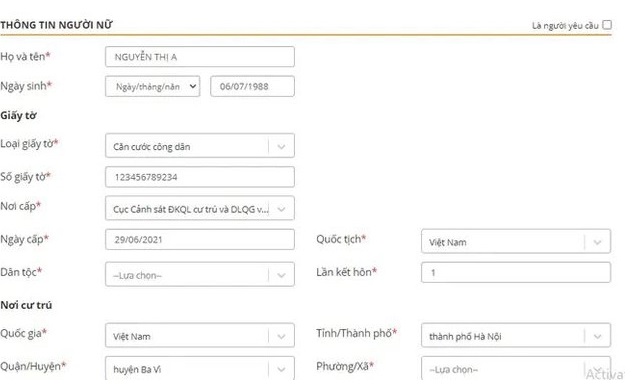The image size is (636, 389).
Task: Click the 'THÔNG TIN NGƯỜI NỮ' heading
Action: pyautogui.click(x=56, y=25)
